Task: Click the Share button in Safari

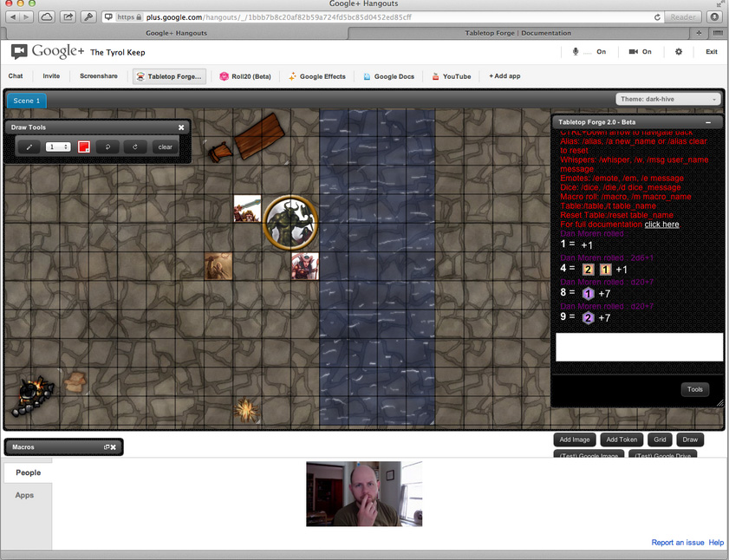Action: tap(68, 17)
